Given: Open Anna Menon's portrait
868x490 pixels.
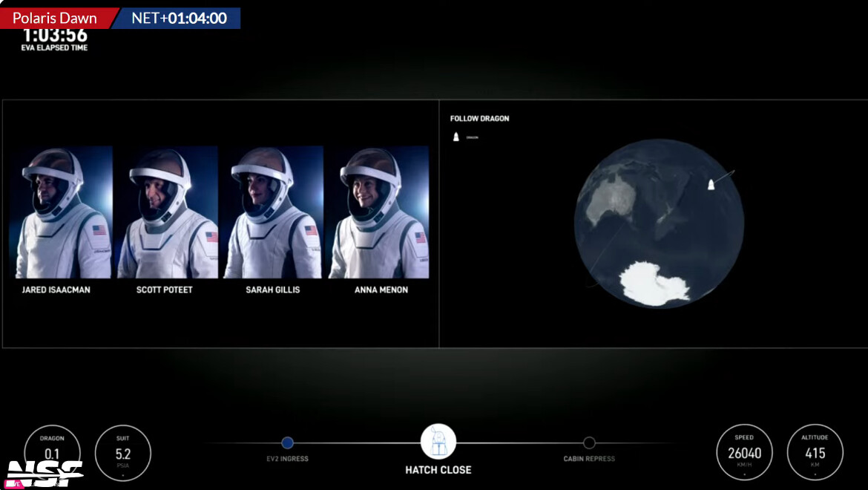Looking at the screenshot, I should point(378,212).
